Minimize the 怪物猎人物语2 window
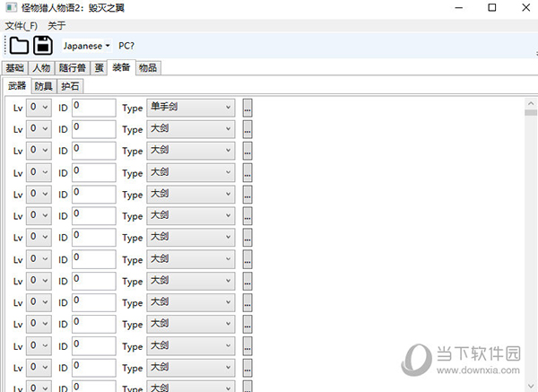 (459, 7)
